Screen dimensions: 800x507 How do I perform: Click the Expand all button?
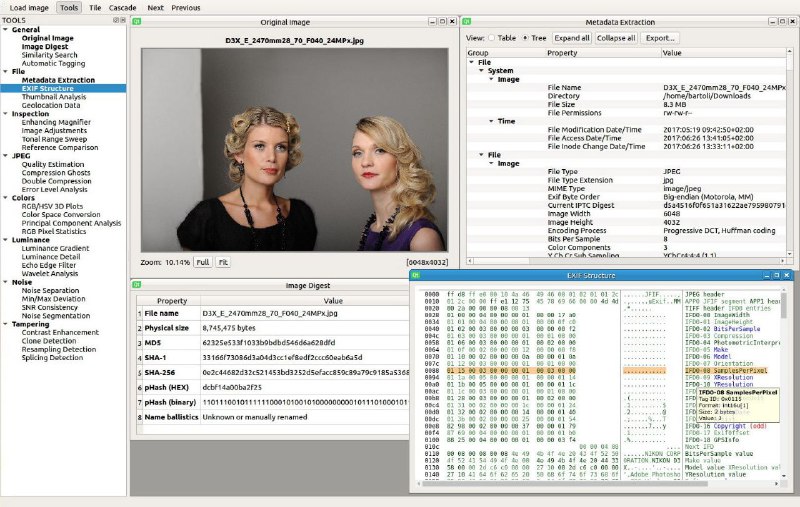[572, 38]
